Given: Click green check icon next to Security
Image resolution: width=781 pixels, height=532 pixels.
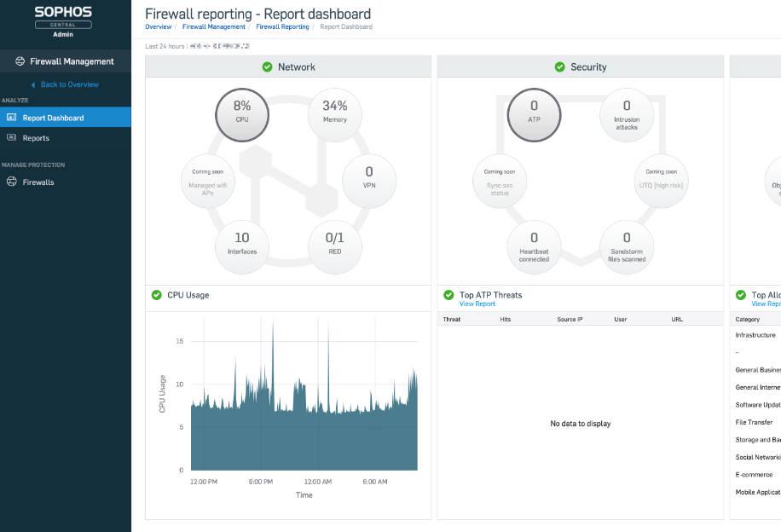Looking at the screenshot, I should 560,66.
